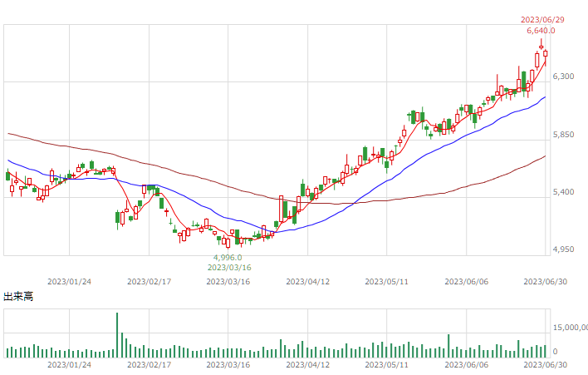
Task: Click the 2023/06/30 date under price chart
Action: point(546,282)
